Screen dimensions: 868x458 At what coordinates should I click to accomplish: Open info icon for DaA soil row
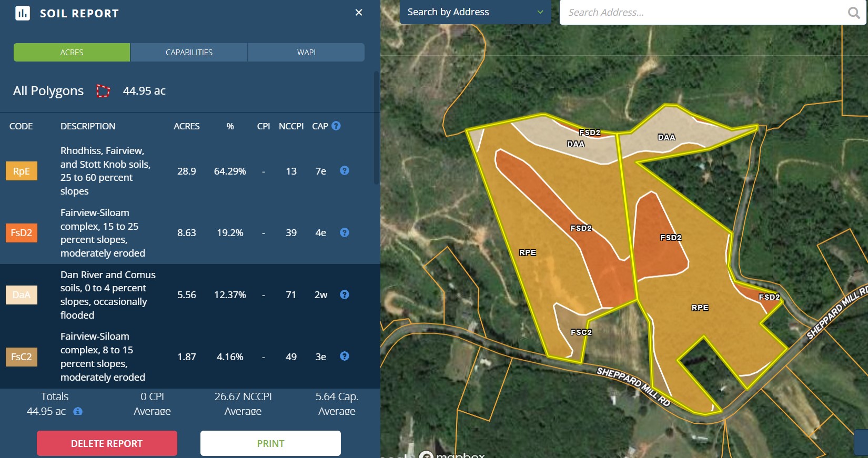point(345,294)
